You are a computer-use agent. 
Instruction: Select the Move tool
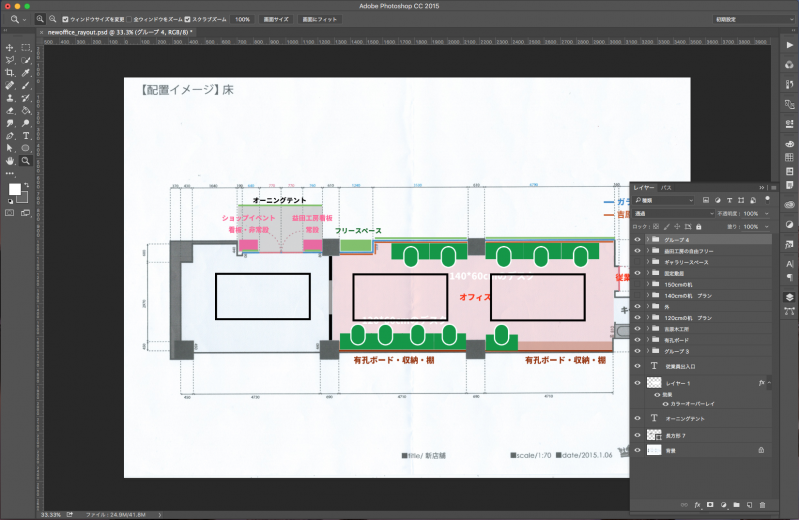tap(10, 47)
